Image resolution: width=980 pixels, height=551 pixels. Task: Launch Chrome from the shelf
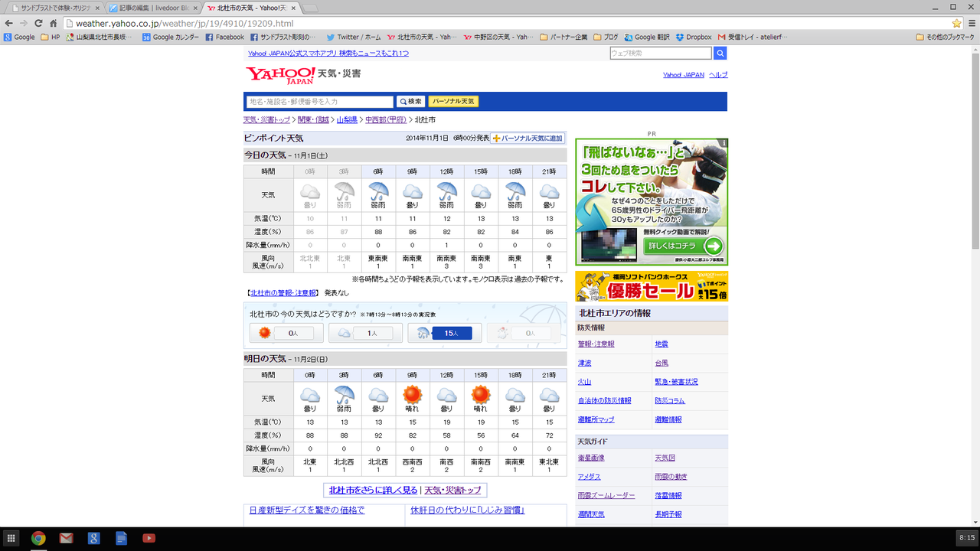point(38,538)
